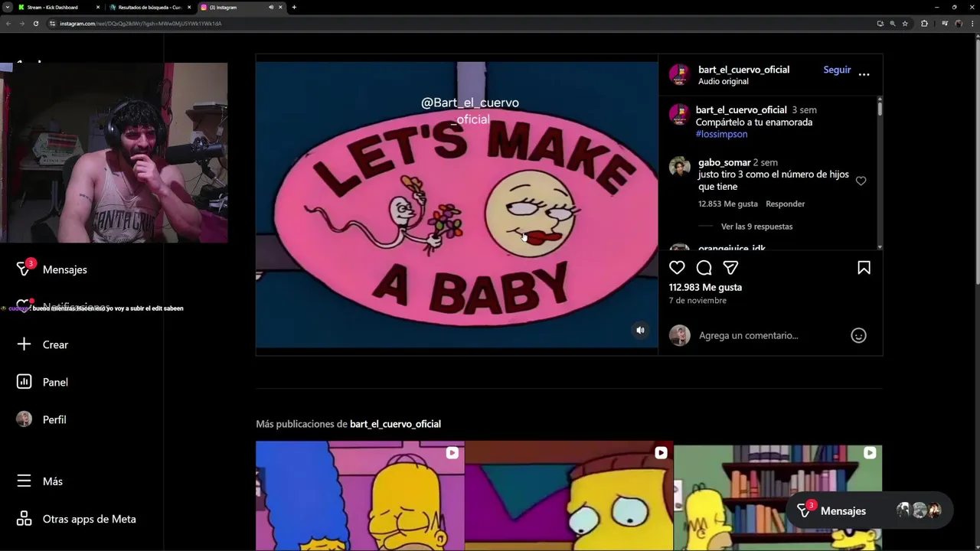980x551 pixels.
Task: Click the Chrome profile avatar in the toolbar
Action: pos(959,24)
